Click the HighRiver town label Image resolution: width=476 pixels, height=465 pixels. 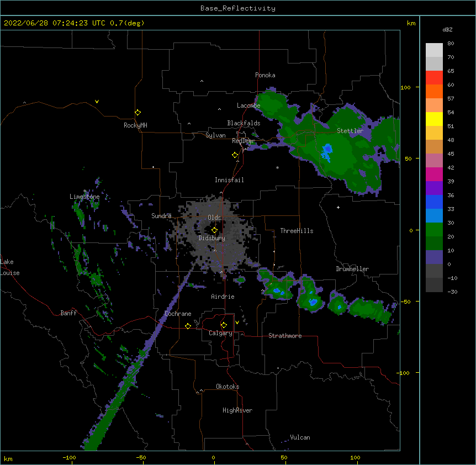(237, 410)
